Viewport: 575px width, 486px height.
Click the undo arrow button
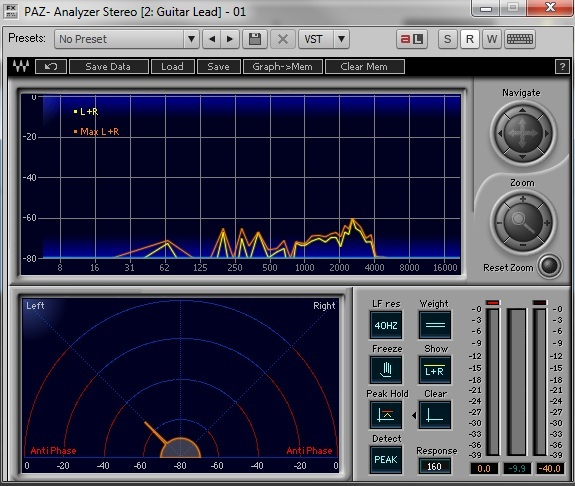(51, 67)
